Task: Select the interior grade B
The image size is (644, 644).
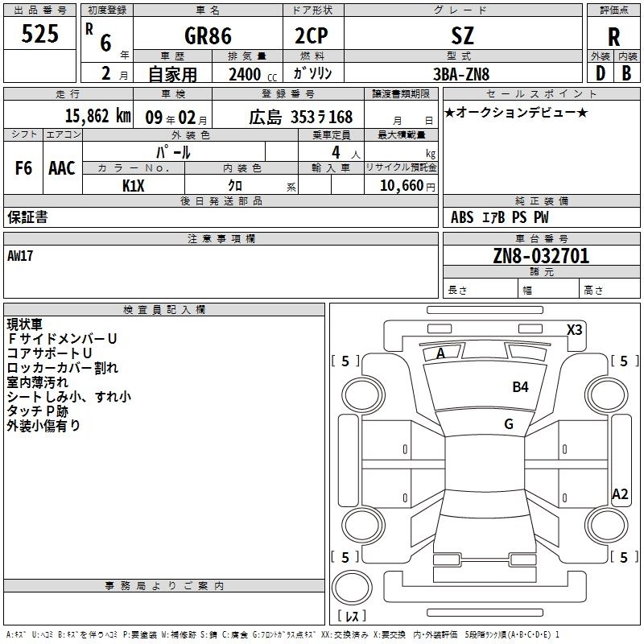Action: point(626,73)
